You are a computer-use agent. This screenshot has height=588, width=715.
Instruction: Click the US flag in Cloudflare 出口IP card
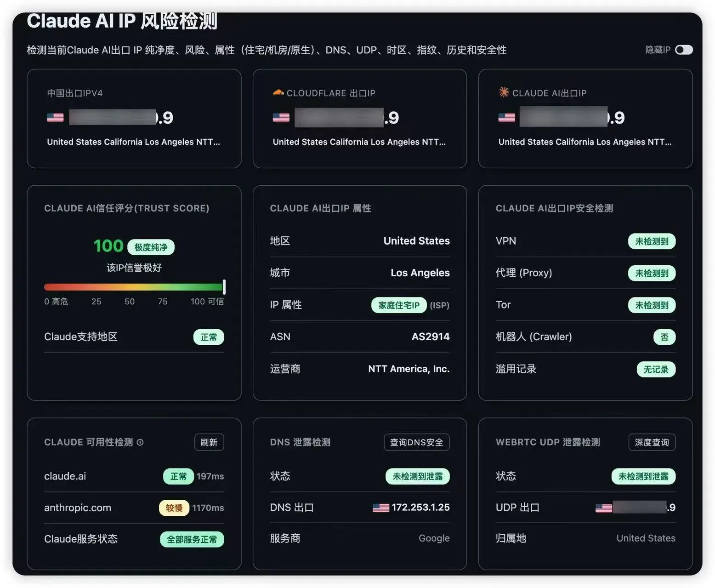click(x=281, y=117)
